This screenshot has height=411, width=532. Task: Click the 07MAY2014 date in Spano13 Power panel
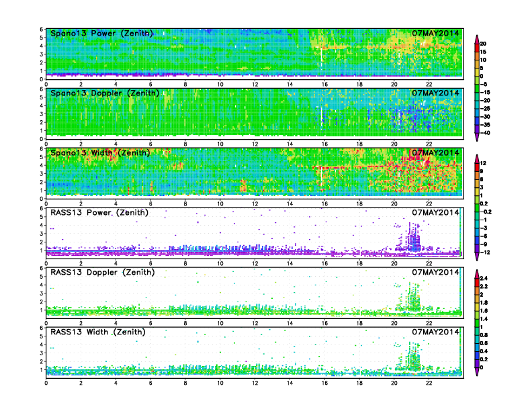pyautogui.click(x=435, y=33)
